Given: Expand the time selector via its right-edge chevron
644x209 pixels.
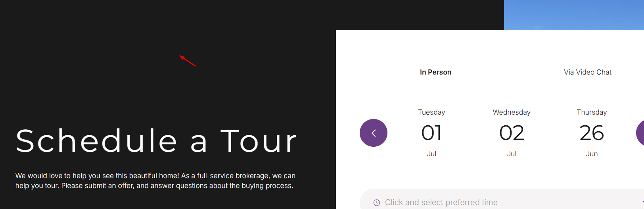Looking at the screenshot, I should tap(642, 202).
